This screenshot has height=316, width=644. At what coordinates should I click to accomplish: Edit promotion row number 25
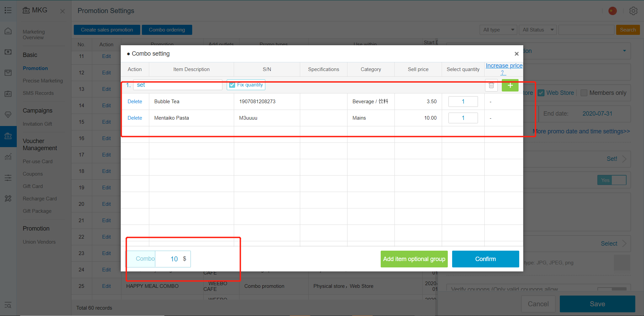click(x=106, y=286)
